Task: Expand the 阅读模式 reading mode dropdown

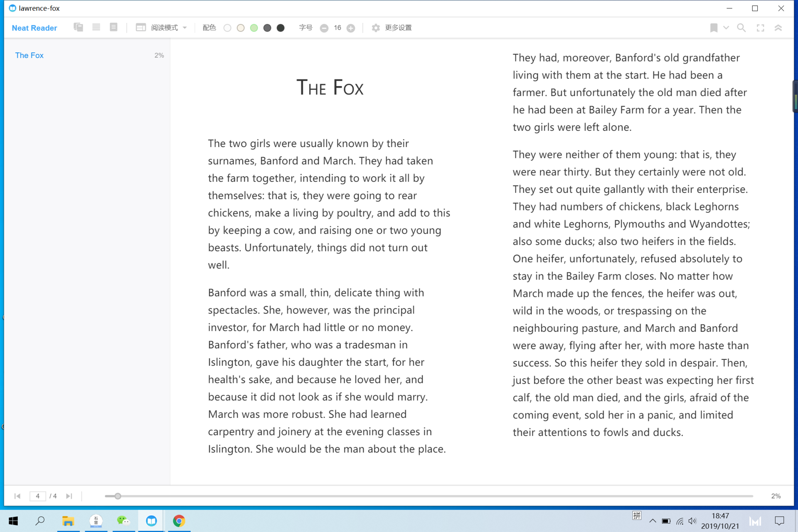Action: pos(169,27)
